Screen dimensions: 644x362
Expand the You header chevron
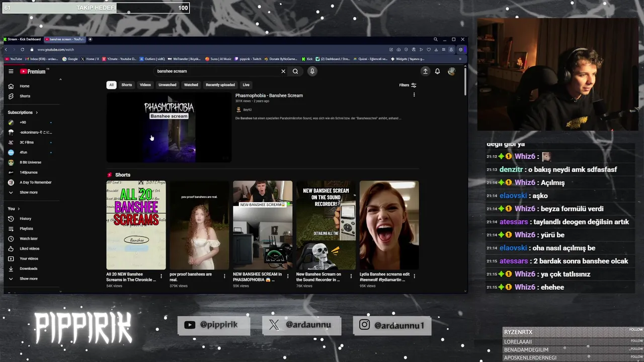[19, 209]
